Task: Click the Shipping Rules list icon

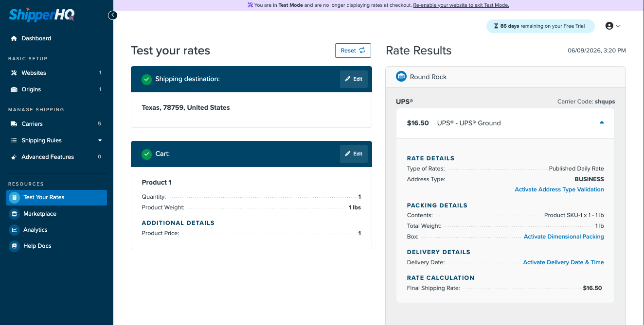Action: 14,140
